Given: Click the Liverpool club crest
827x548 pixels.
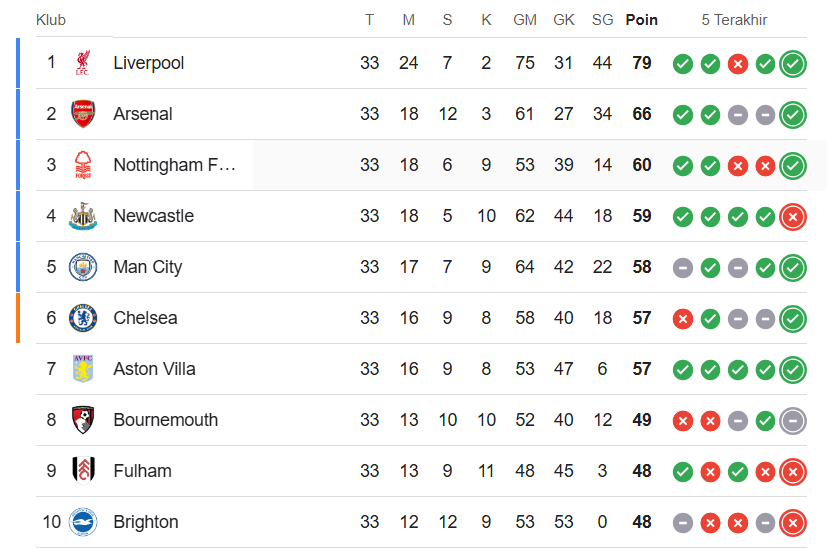Looking at the screenshot, I should 83,63.
